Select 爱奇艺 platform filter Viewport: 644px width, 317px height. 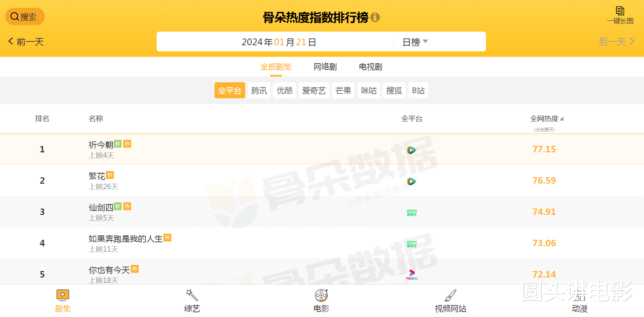(x=314, y=90)
